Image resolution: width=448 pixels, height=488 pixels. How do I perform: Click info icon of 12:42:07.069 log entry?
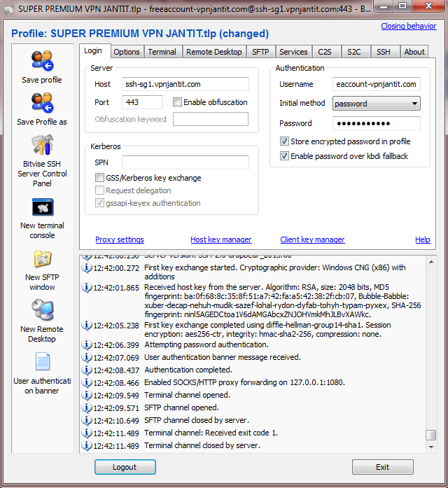[87, 357]
